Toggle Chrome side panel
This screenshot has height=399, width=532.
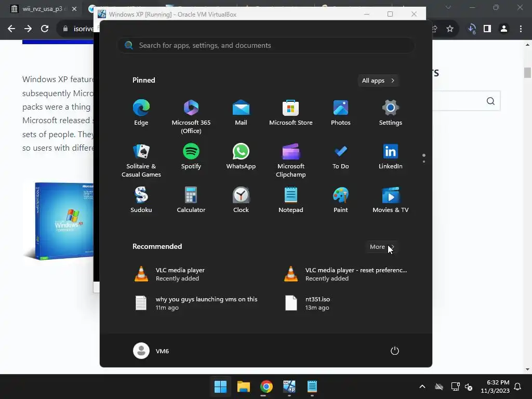pos(487,29)
